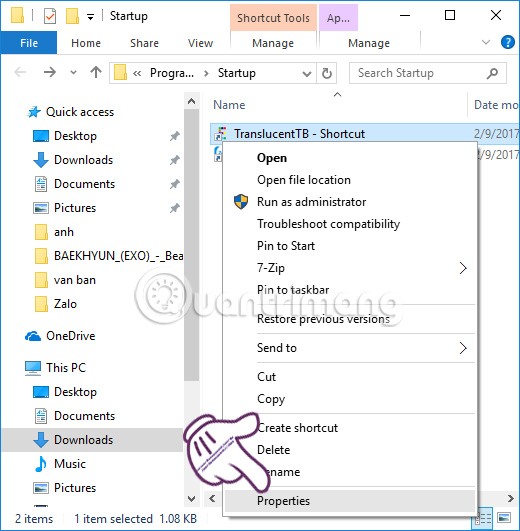This screenshot has width=520, height=531.
Task: Click the pin icon next to Desktop
Action: pos(175,136)
